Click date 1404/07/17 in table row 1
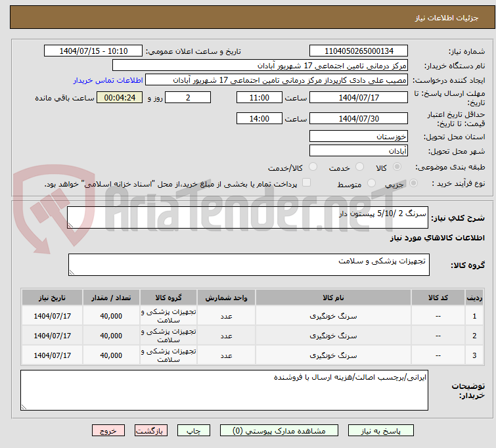The width and height of the screenshot is (496, 448). point(52,316)
